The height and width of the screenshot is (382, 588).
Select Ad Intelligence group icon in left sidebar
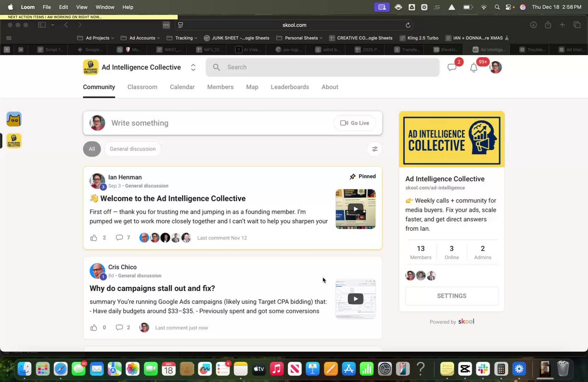(14, 141)
